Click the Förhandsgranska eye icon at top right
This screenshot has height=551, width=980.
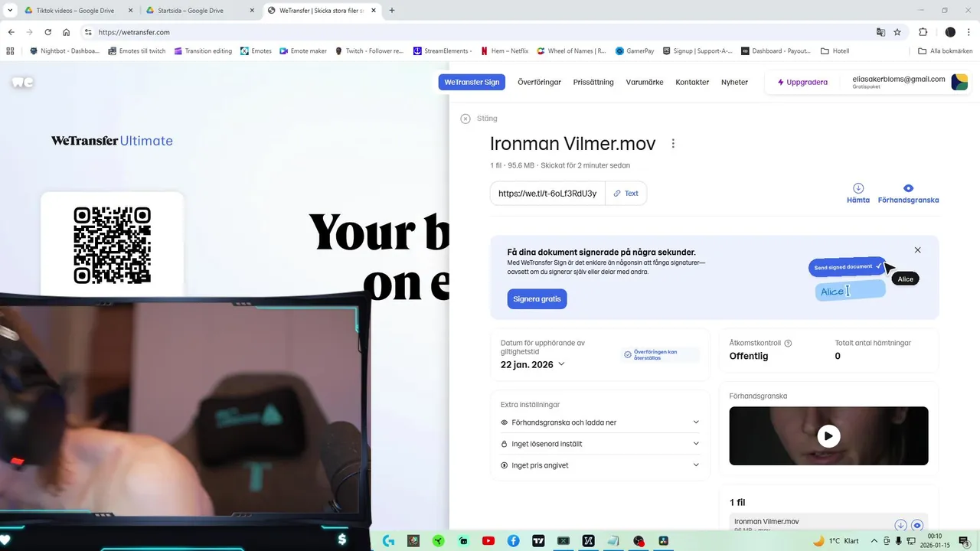(908, 188)
